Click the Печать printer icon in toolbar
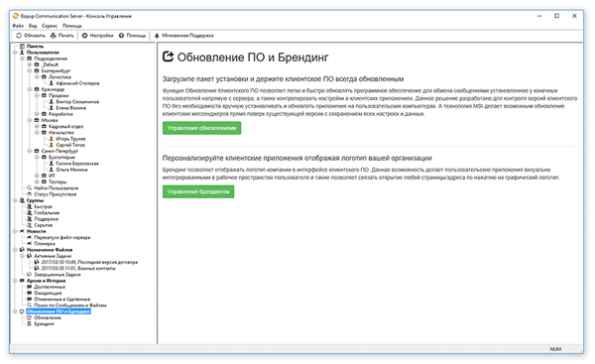 pyautogui.click(x=54, y=36)
